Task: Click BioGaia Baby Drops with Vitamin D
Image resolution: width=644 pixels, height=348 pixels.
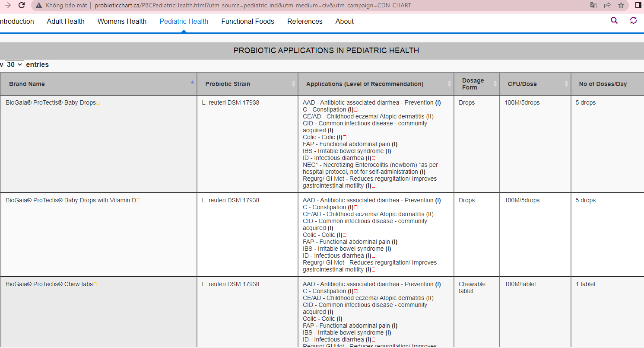Action: (70, 200)
